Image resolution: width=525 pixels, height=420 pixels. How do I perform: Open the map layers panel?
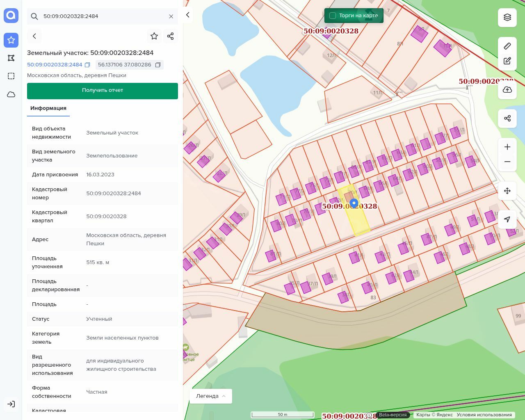click(x=507, y=17)
